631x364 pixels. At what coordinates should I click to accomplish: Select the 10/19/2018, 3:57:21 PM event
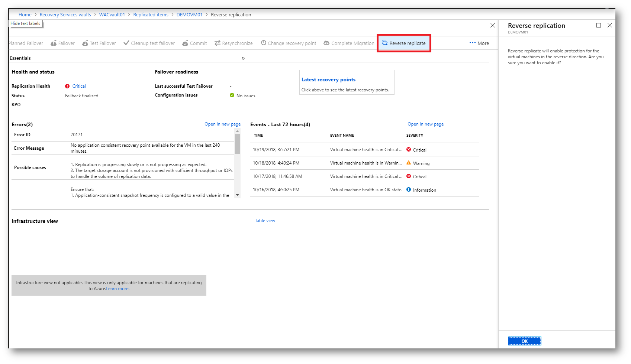pyautogui.click(x=365, y=150)
